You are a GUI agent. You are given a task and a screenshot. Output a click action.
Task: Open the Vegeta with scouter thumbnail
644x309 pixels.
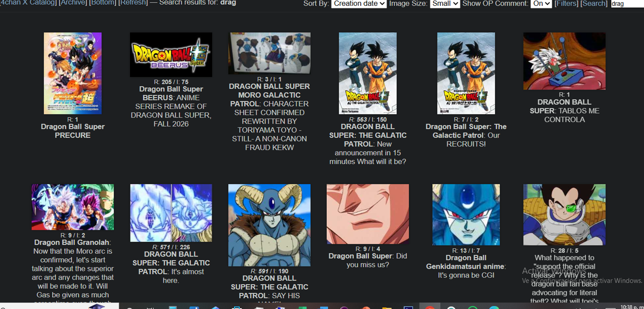coord(564,215)
